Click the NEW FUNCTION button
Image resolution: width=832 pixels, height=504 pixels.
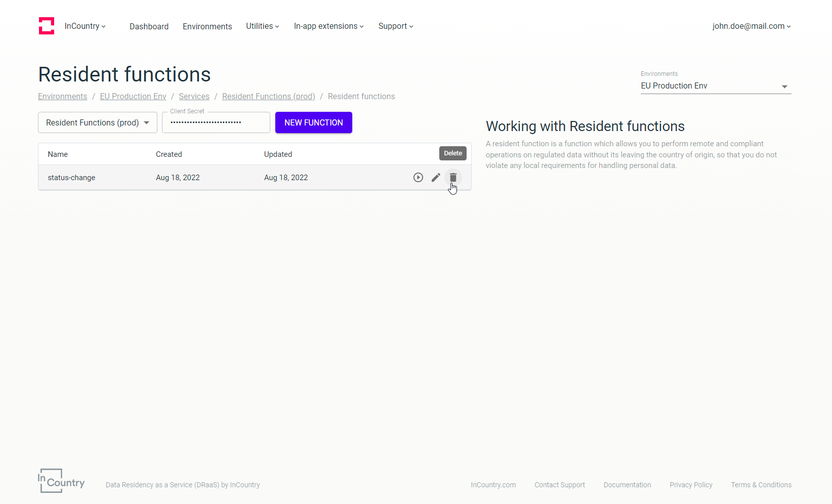pyautogui.click(x=313, y=123)
